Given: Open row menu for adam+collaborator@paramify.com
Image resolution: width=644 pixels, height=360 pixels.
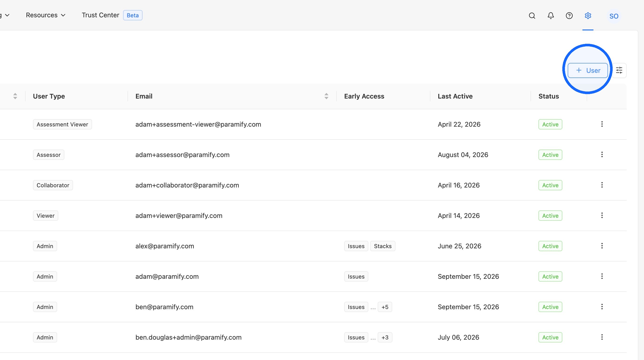Looking at the screenshot, I should (x=602, y=185).
